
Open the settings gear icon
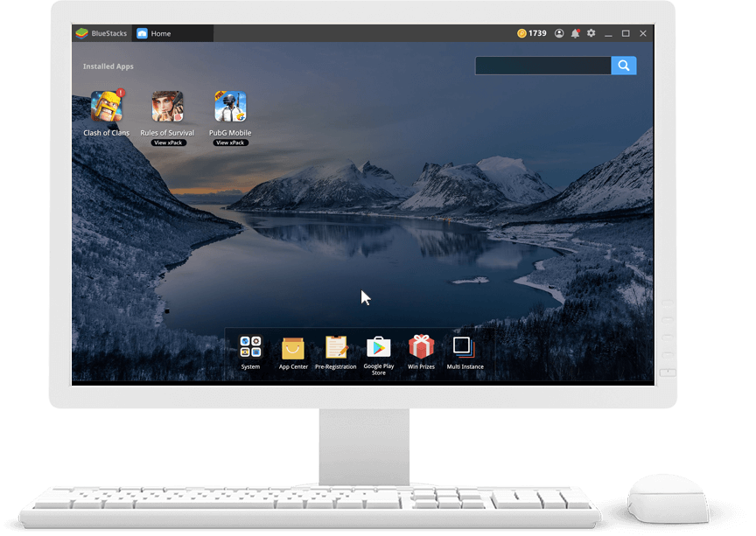click(x=591, y=33)
